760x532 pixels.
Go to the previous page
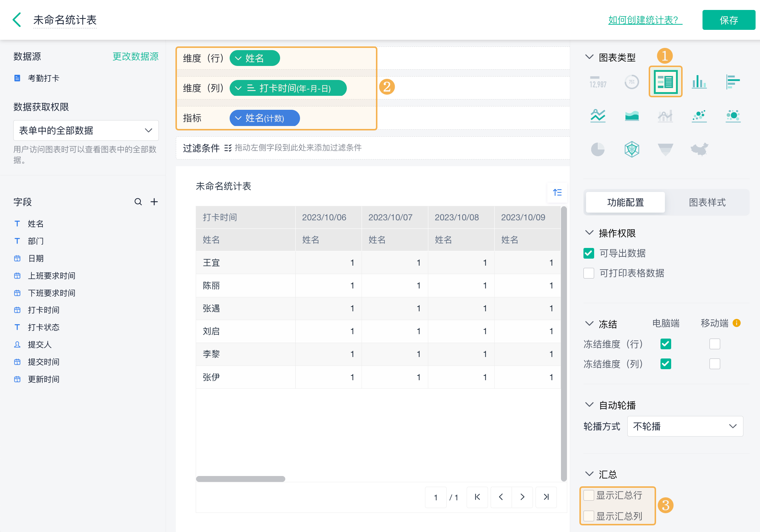click(501, 497)
